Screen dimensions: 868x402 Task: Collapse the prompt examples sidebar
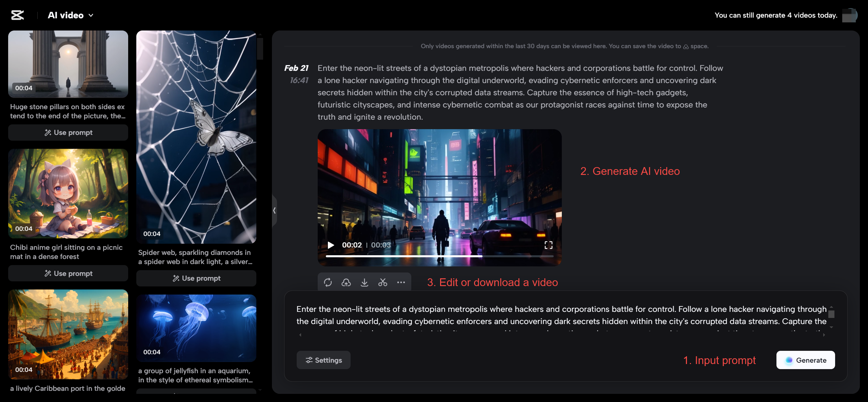pyautogui.click(x=274, y=211)
